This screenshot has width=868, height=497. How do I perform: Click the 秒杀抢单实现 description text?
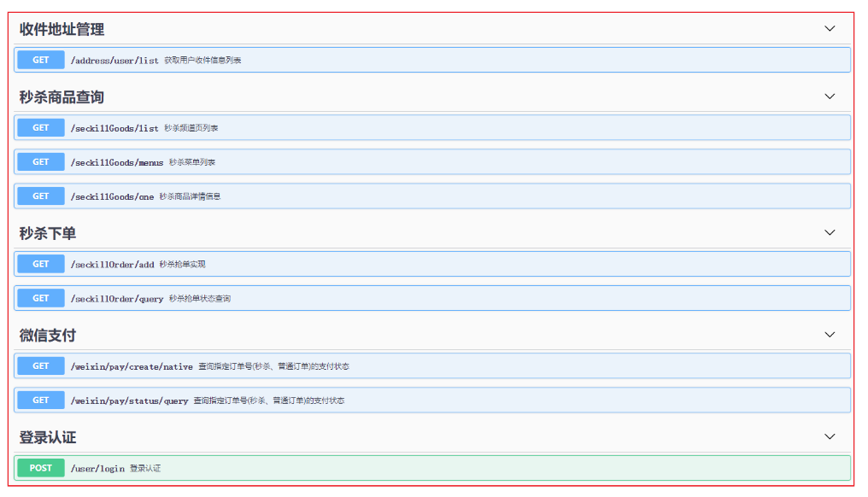(182, 265)
